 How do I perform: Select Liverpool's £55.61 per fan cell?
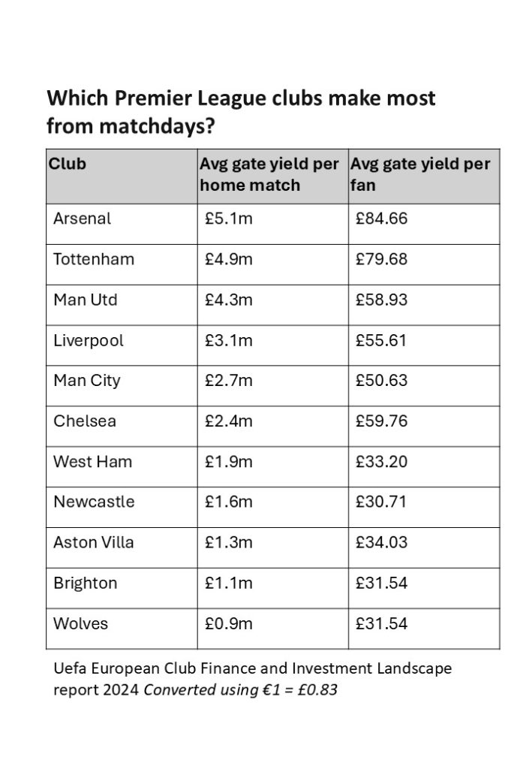(381, 341)
